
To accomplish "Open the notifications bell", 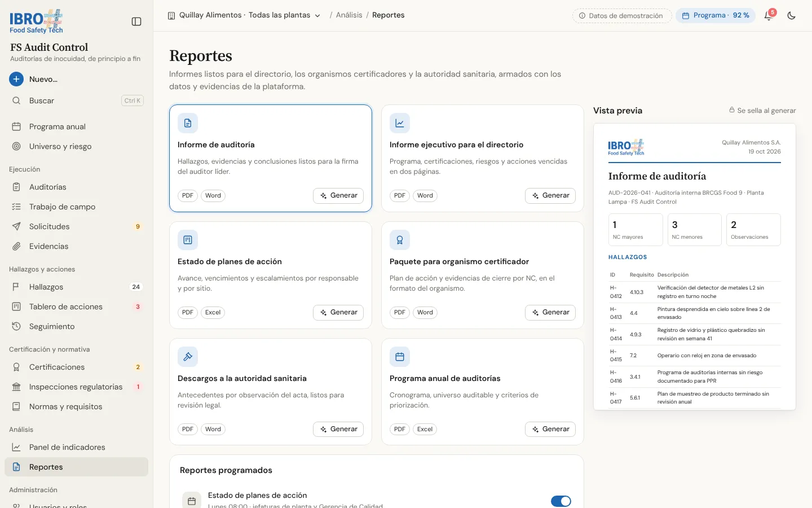I will [x=768, y=16].
